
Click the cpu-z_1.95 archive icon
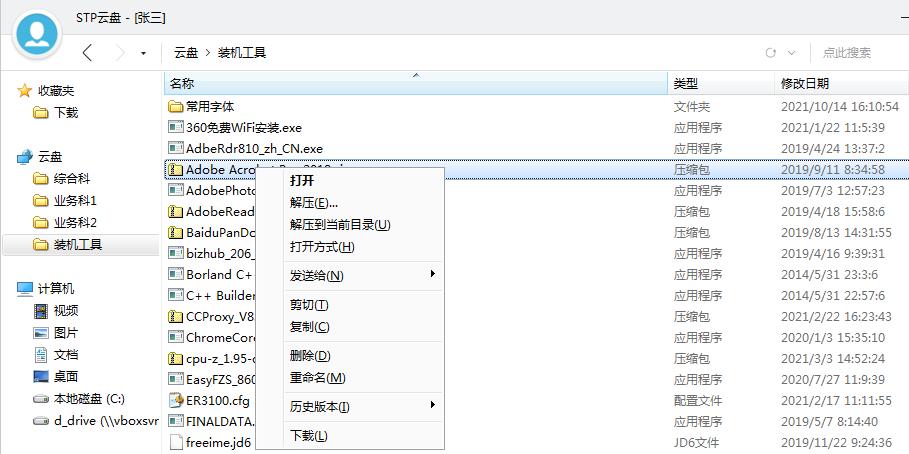tap(176, 358)
